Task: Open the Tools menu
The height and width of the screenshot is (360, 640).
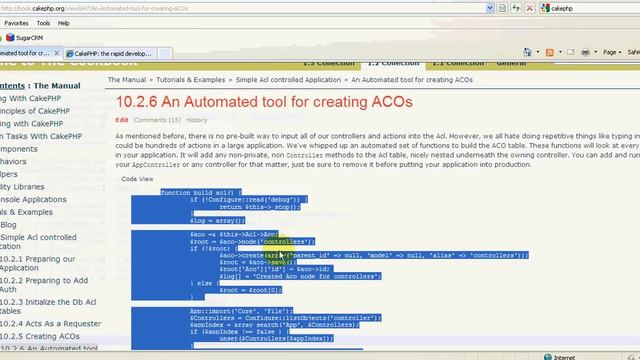Action: (43, 23)
